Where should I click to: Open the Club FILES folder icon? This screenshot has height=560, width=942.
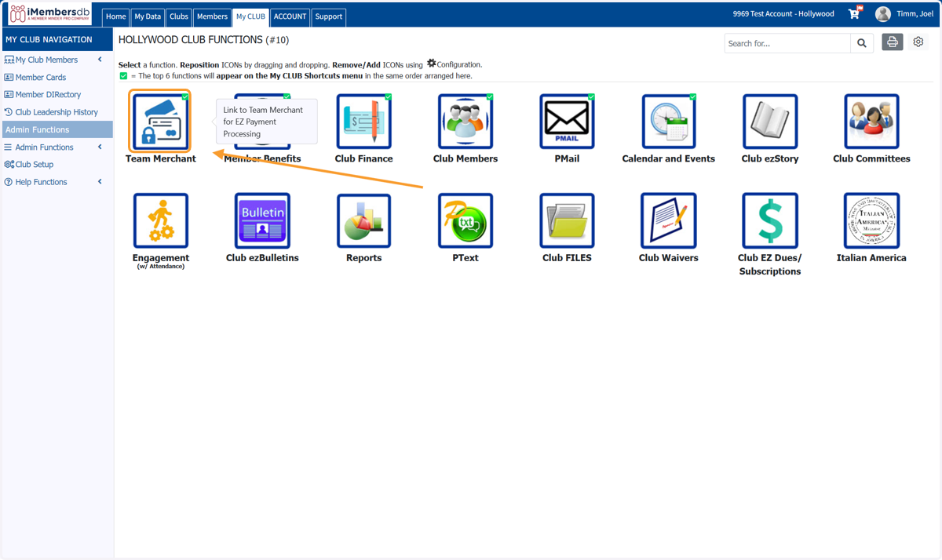567,220
